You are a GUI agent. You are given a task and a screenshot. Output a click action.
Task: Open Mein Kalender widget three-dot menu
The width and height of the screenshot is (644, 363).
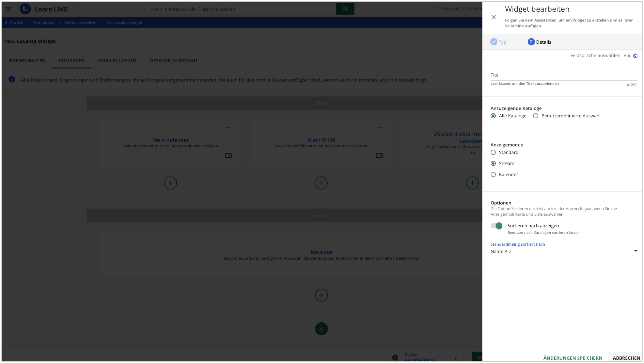[228, 128]
